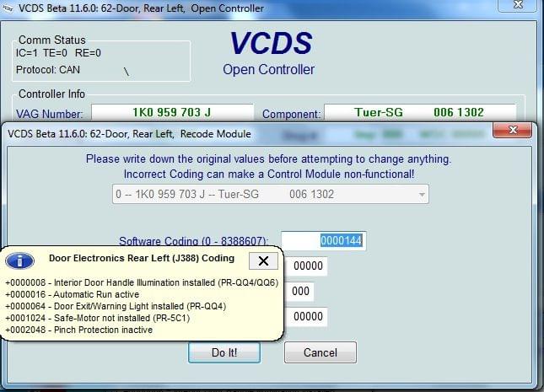Click the 'Please write down the original values' text

pos(269,158)
